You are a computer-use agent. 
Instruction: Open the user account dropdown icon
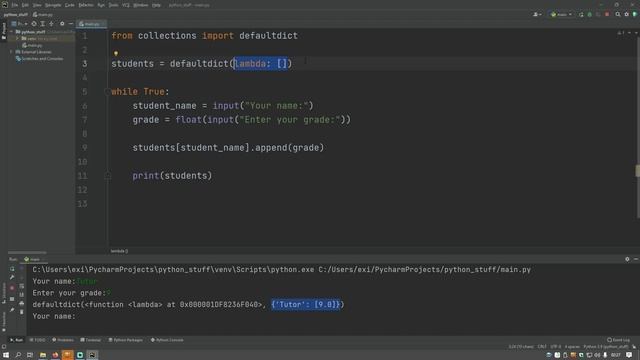pyautogui.click(x=537, y=14)
